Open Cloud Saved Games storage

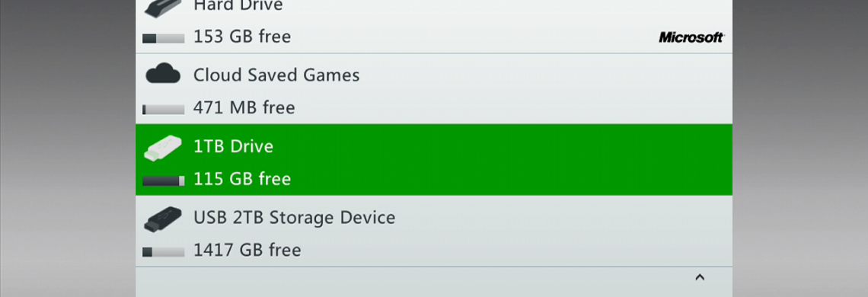[x=434, y=88]
